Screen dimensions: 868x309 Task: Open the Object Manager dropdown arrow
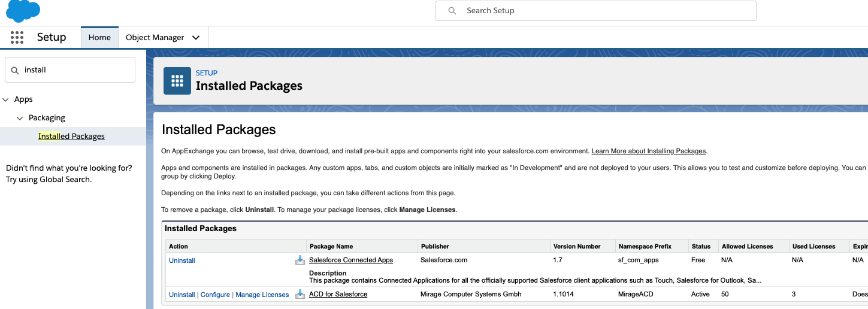coord(196,38)
